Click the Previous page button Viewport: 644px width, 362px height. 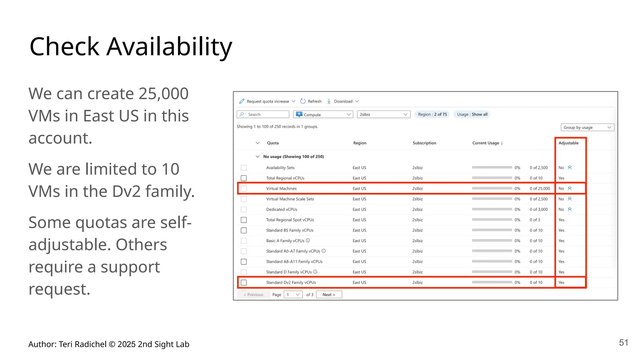pyautogui.click(x=253, y=294)
